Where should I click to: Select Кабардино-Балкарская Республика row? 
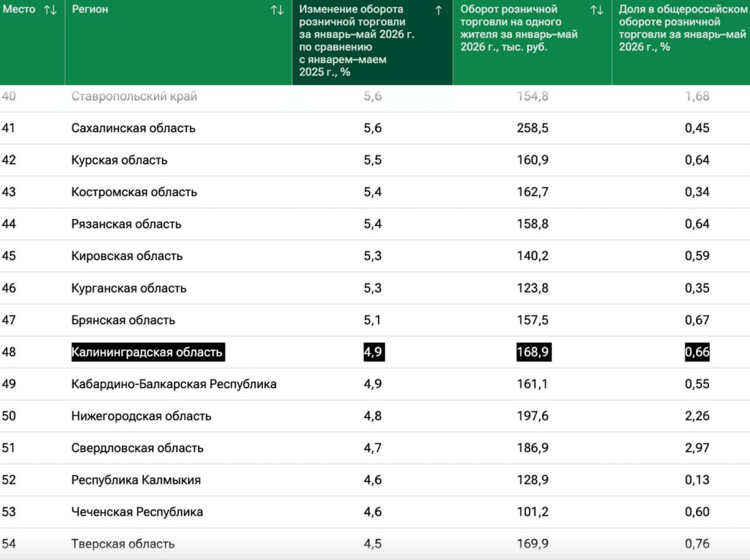tap(375, 384)
